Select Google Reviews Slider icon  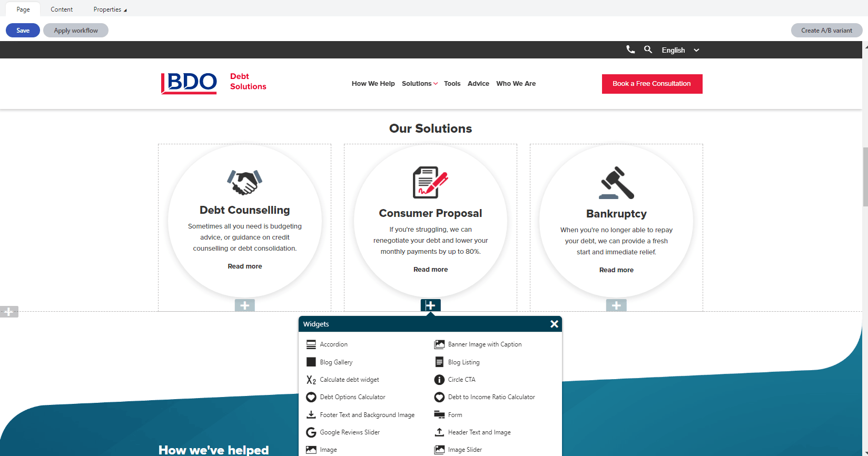(x=311, y=432)
